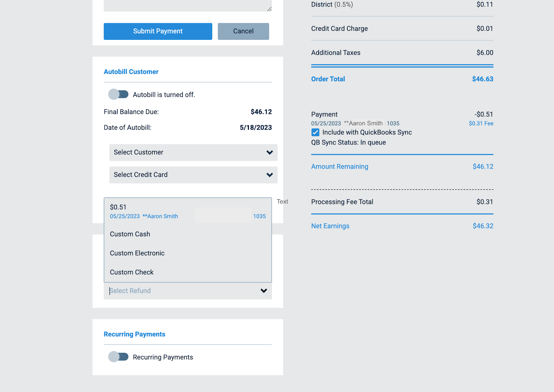The image size is (554, 392).
Task: Open the Select Credit Card dropdown
Action: coord(193,175)
